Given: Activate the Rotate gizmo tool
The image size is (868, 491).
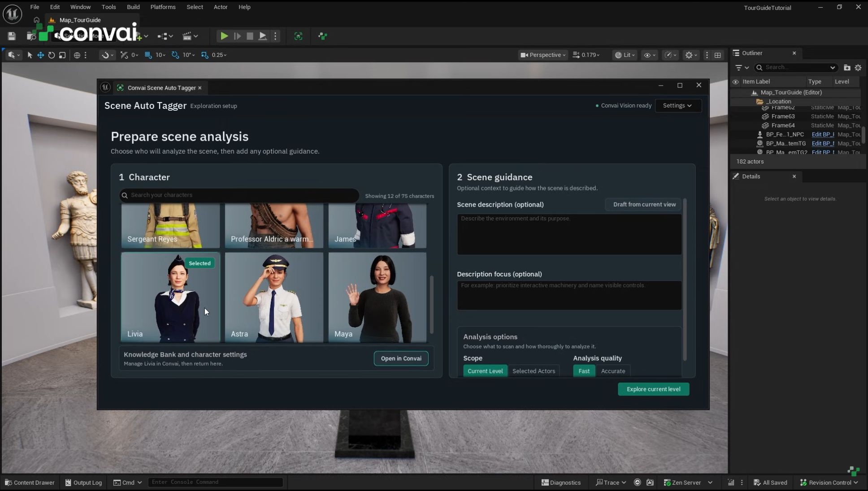Looking at the screenshot, I should pos(52,55).
